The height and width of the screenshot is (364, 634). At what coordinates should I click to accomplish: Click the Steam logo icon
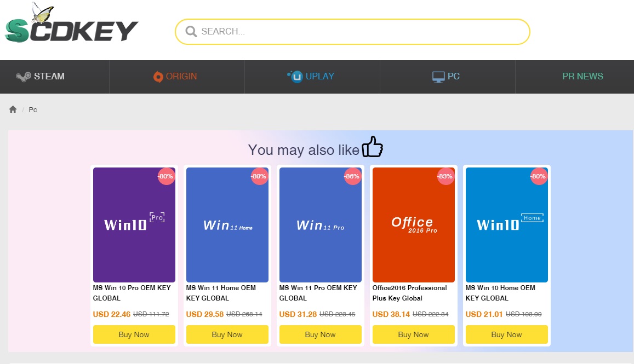click(24, 76)
